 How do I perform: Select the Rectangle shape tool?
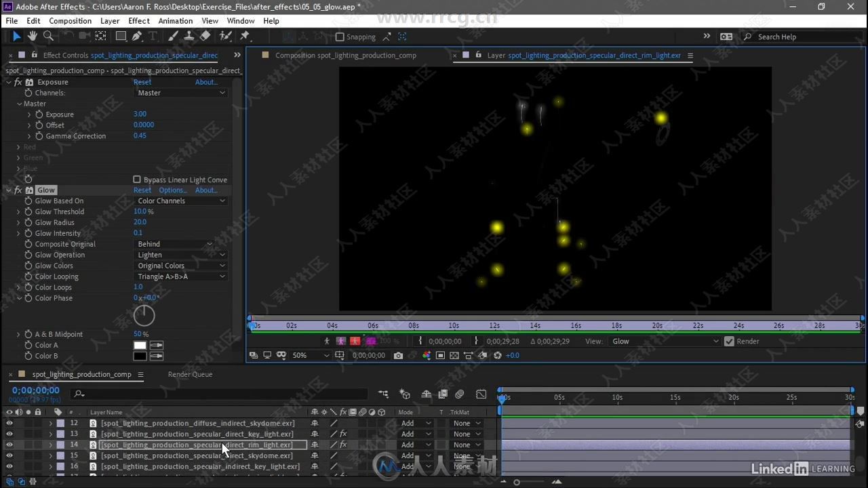[121, 37]
